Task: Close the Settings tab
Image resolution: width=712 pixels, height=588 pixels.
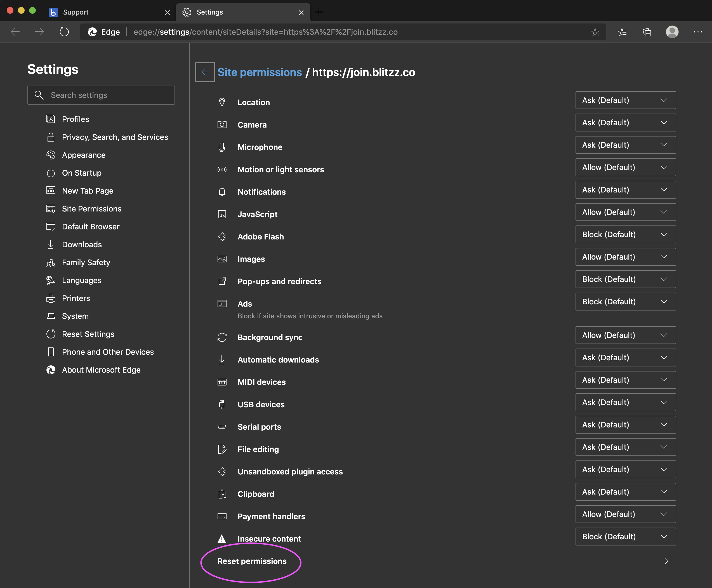Action: pyautogui.click(x=301, y=13)
